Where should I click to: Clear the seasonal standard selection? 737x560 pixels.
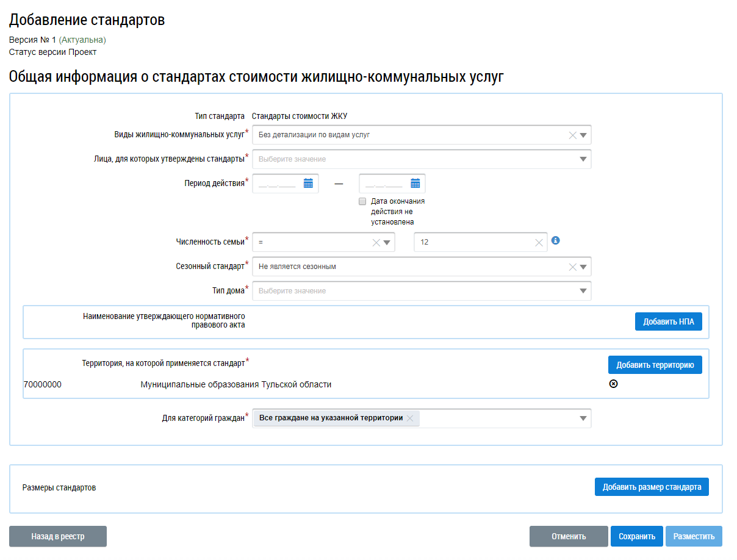click(572, 267)
